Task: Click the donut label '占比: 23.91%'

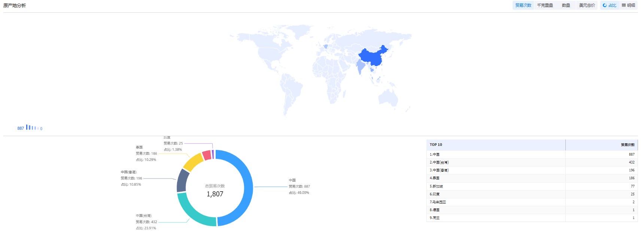Action: pyautogui.click(x=146, y=228)
